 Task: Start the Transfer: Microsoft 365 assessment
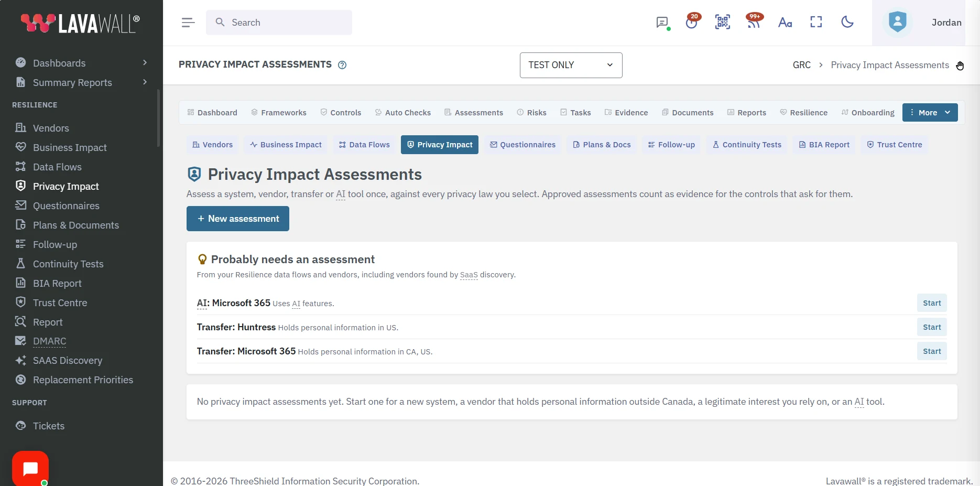coord(932,351)
